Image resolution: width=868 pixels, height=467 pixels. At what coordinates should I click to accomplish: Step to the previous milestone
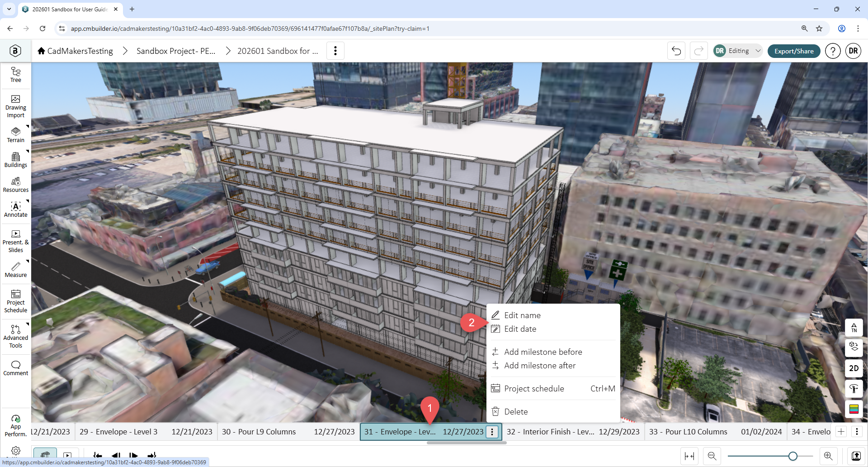(116, 455)
